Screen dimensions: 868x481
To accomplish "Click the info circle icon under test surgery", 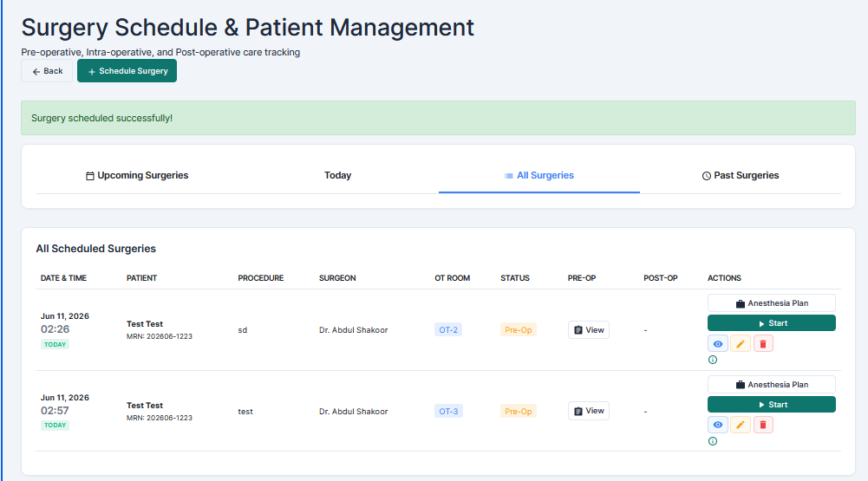I will [x=713, y=441].
